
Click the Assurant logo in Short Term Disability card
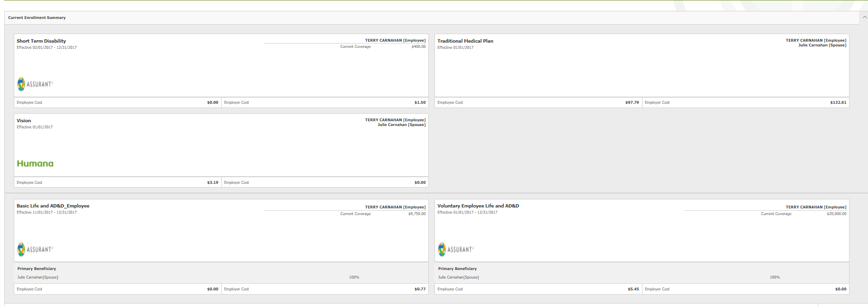pyautogui.click(x=35, y=84)
